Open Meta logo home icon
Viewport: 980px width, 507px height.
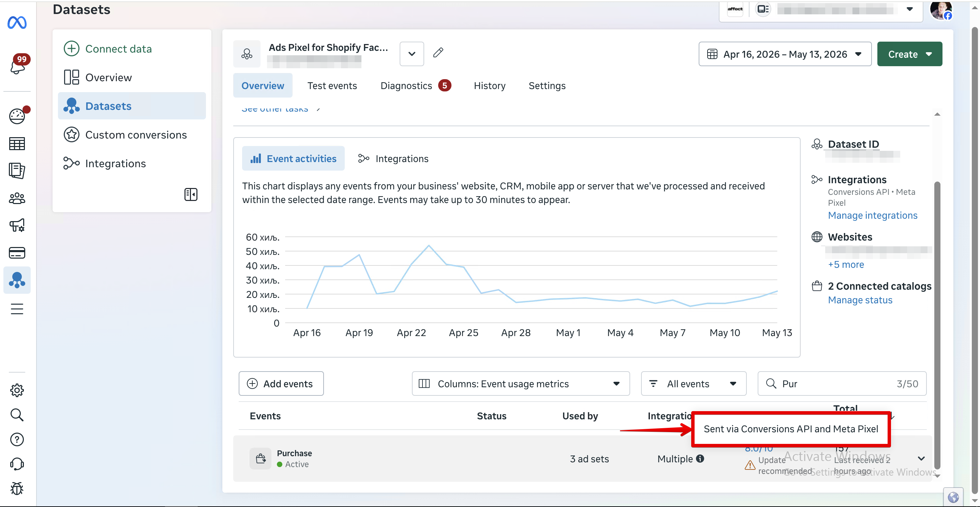17,23
